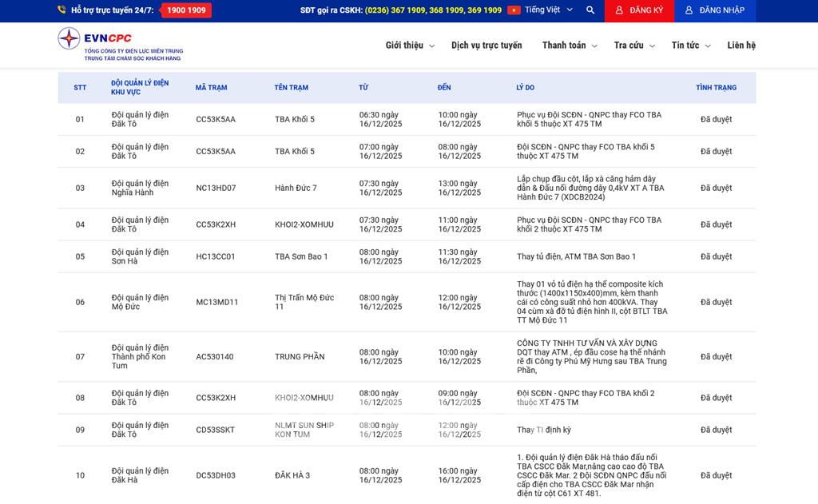Click the ĐĂNG KÝ register button
The height and width of the screenshot is (504, 818).
[x=638, y=10]
